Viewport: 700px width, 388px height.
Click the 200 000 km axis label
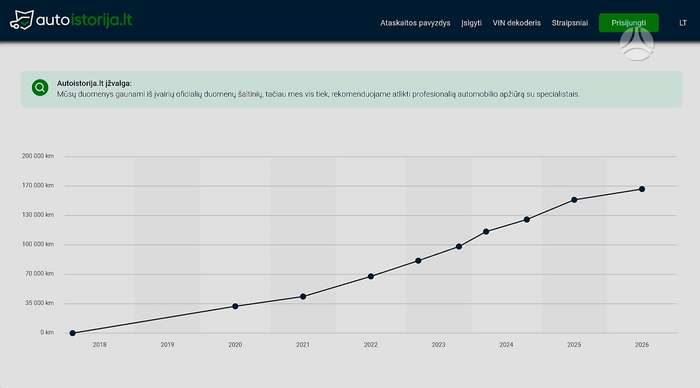point(38,156)
